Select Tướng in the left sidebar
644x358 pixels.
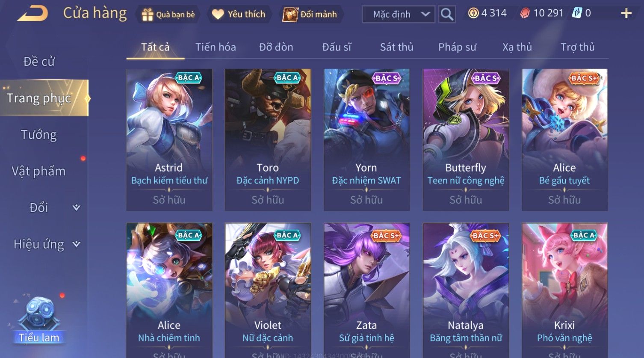(39, 135)
